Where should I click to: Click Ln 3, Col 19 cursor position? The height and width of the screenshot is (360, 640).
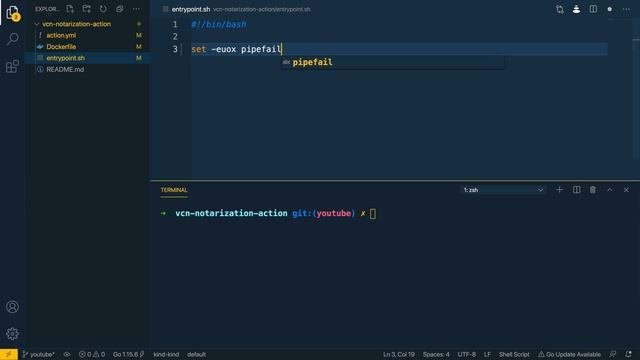pos(399,354)
